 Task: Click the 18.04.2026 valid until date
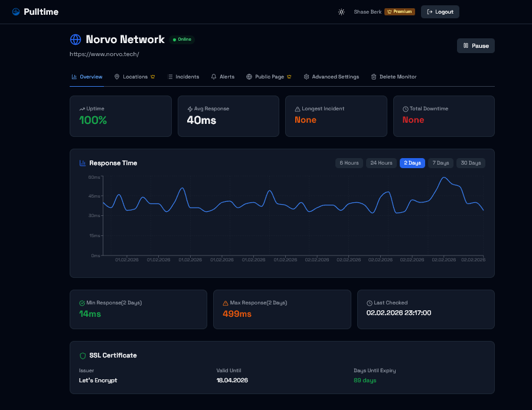click(232, 380)
